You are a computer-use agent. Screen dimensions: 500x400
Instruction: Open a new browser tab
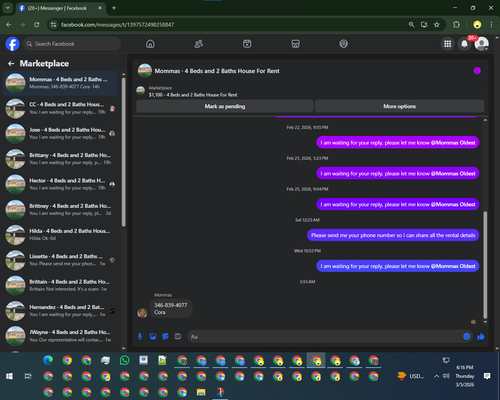click(x=114, y=8)
